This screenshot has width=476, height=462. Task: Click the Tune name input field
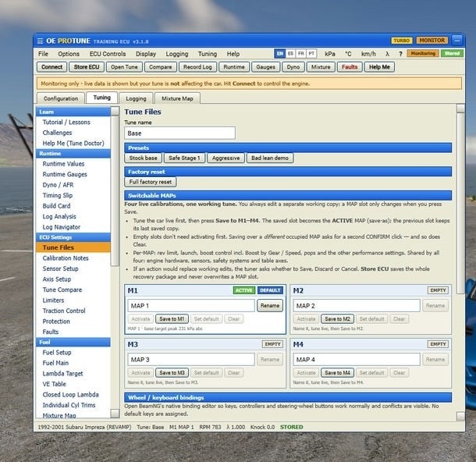point(179,133)
